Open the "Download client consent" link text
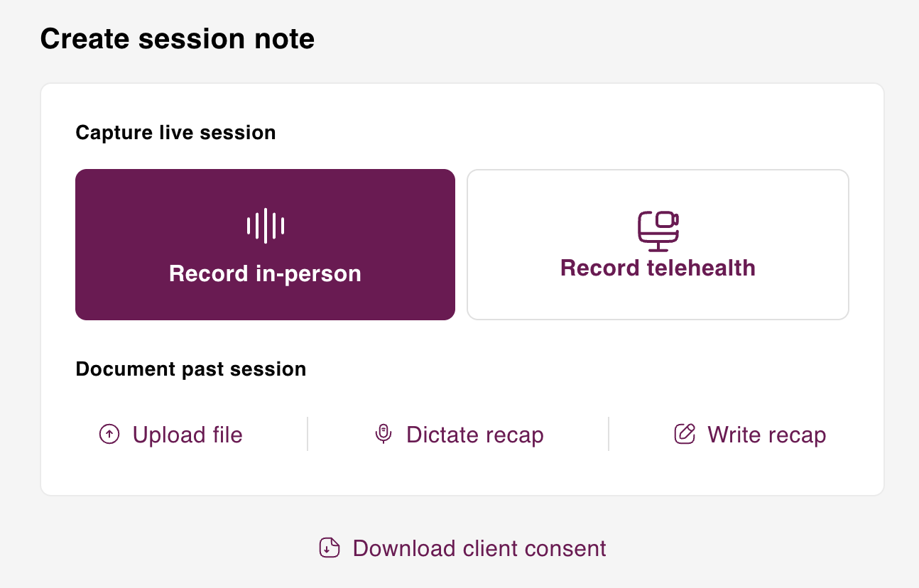The width and height of the screenshot is (919, 588). pos(479,548)
